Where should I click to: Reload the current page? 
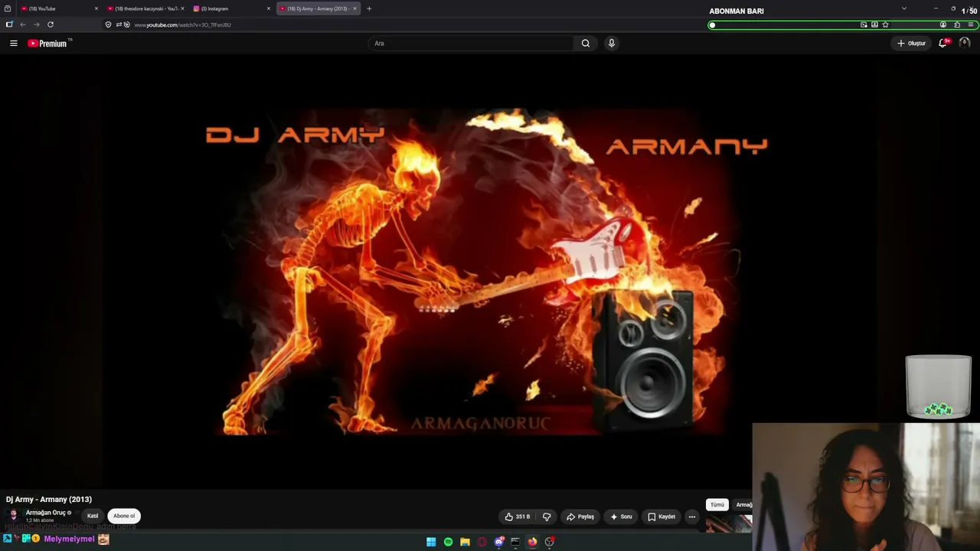point(51,24)
